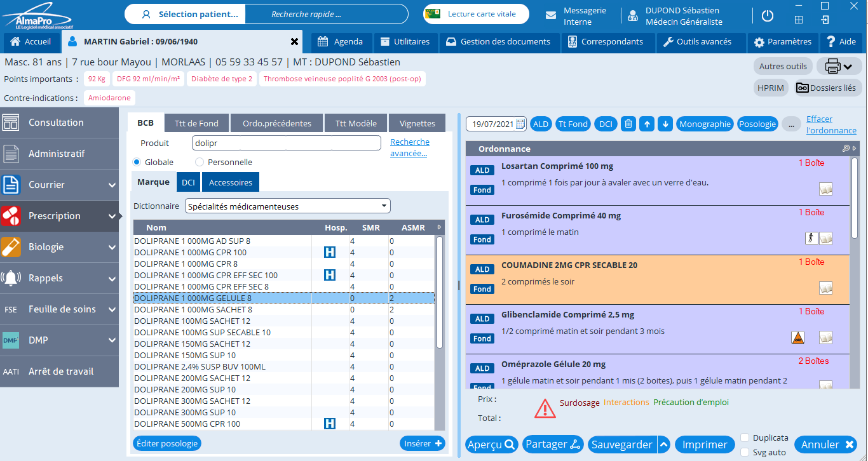Click the trash icon in the prescription toolbar
The height and width of the screenshot is (461, 868).
pyautogui.click(x=628, y=124)
